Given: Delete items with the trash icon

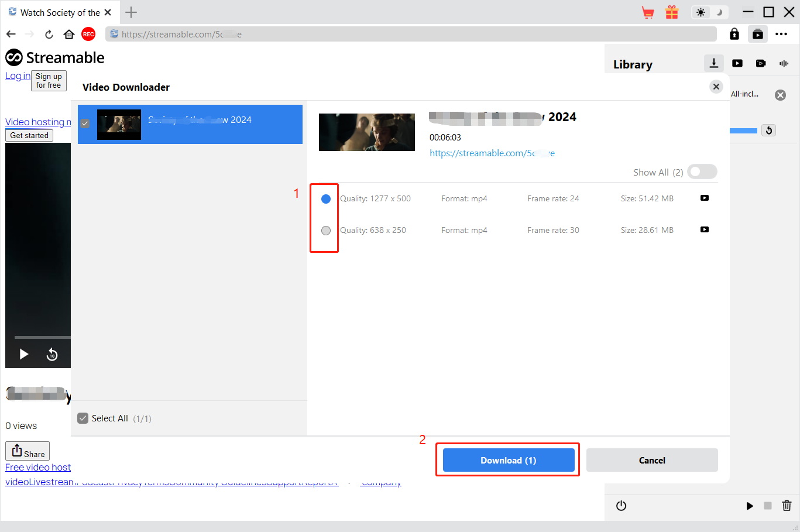Looking at the screenshot, I should point(787,506).
